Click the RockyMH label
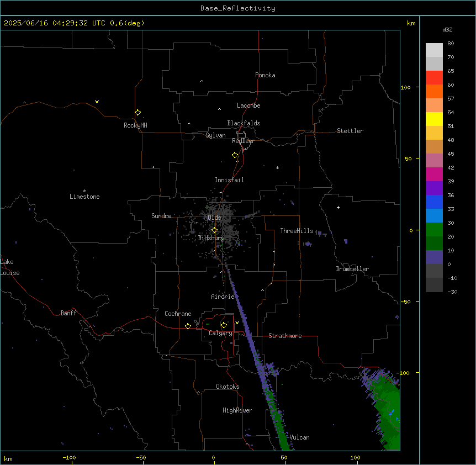The height and width of the screenshot is (465, 476). 135,125
